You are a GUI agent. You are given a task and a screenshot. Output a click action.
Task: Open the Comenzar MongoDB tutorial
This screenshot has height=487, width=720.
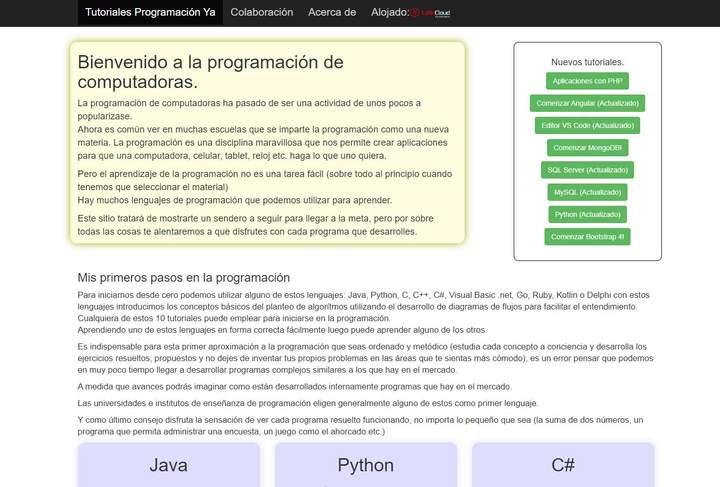(x=587, y=148)
